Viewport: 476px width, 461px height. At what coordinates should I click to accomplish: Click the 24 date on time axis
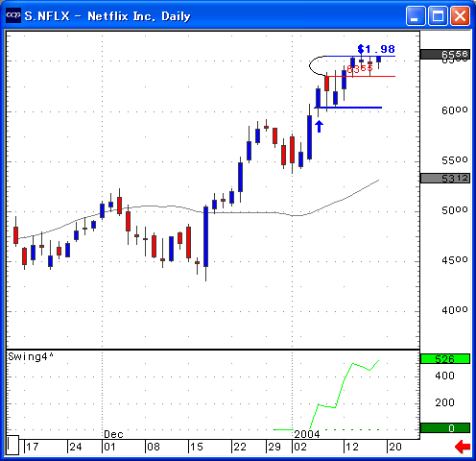76,447
